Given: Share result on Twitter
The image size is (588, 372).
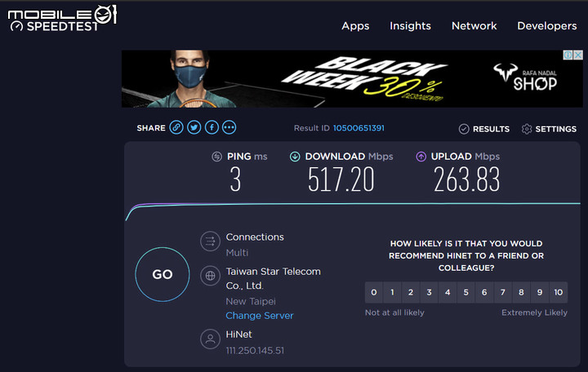Looking at the screenshot, I should tap(194, 128).
